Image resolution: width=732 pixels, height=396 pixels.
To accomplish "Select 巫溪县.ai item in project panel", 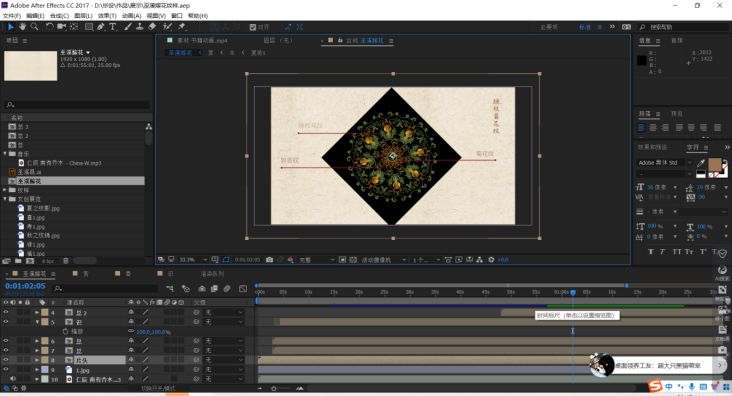I will coord(29,172).
